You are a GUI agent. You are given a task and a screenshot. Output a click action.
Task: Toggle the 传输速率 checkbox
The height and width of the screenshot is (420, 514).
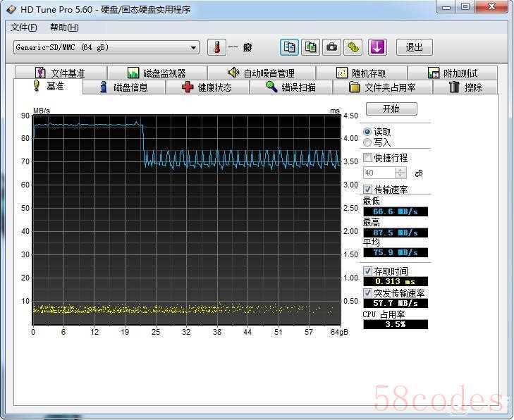pyautogui.click(x=368, y=190)
